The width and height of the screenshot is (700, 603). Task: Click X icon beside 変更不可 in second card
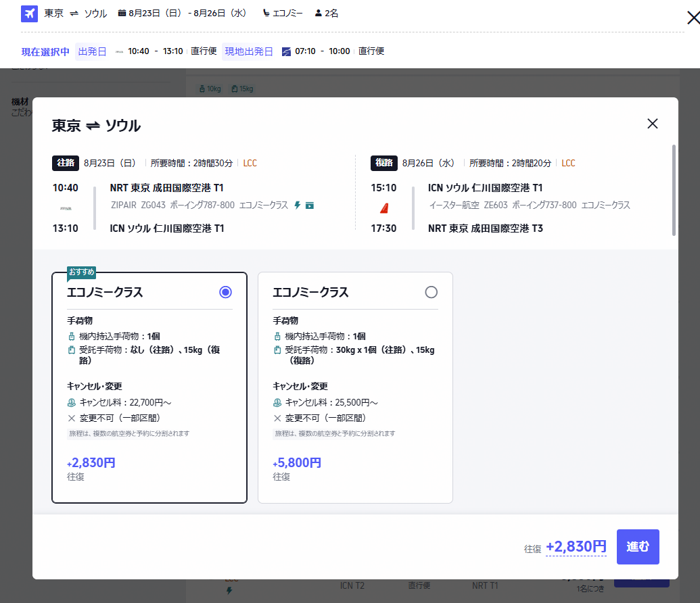[277, 418]
